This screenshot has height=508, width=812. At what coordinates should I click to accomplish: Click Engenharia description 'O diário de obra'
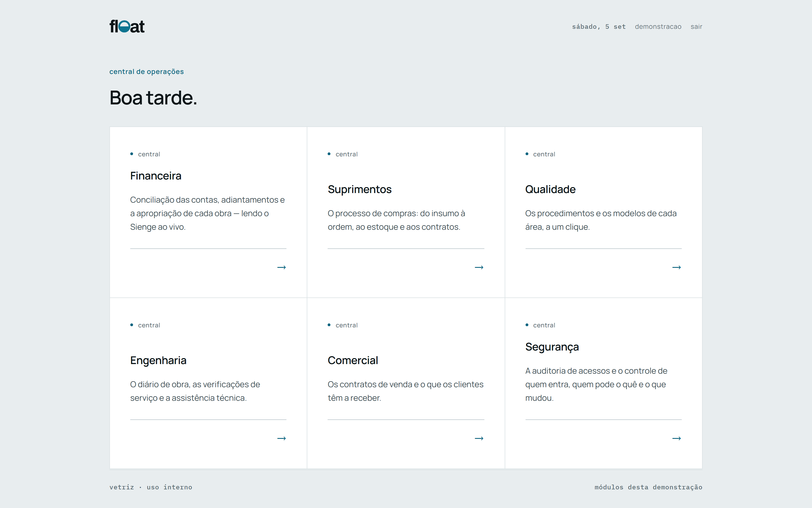pos(195,391)
